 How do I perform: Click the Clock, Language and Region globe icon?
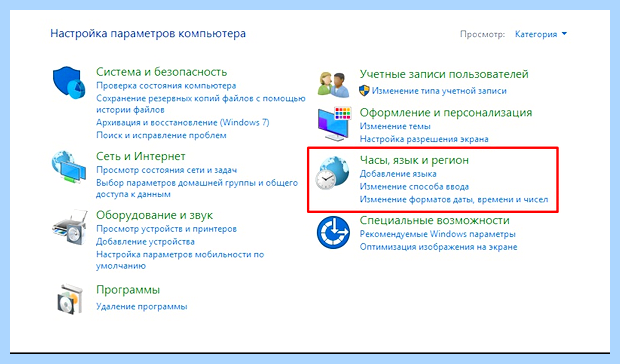[332, 173]
